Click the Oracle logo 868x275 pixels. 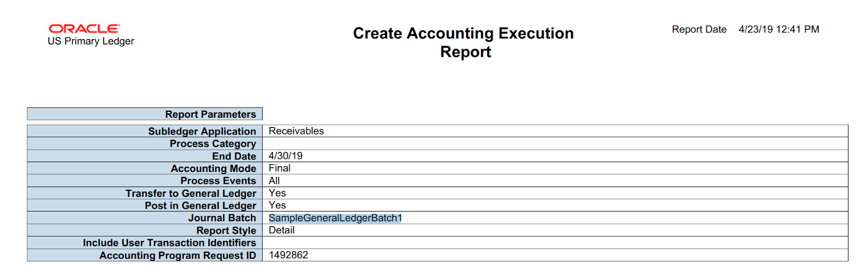click(x=84, y=29)
